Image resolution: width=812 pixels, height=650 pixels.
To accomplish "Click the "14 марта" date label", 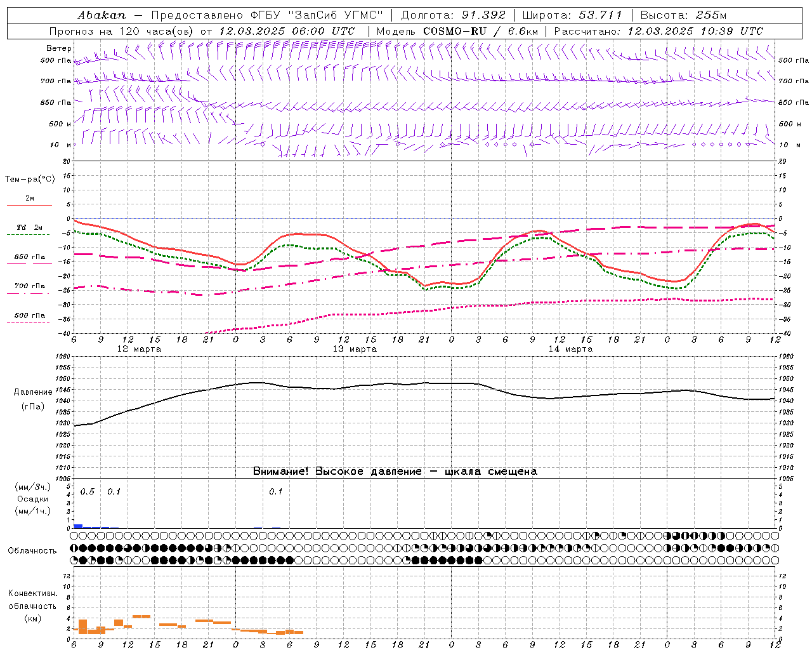I will click(570, 349).
